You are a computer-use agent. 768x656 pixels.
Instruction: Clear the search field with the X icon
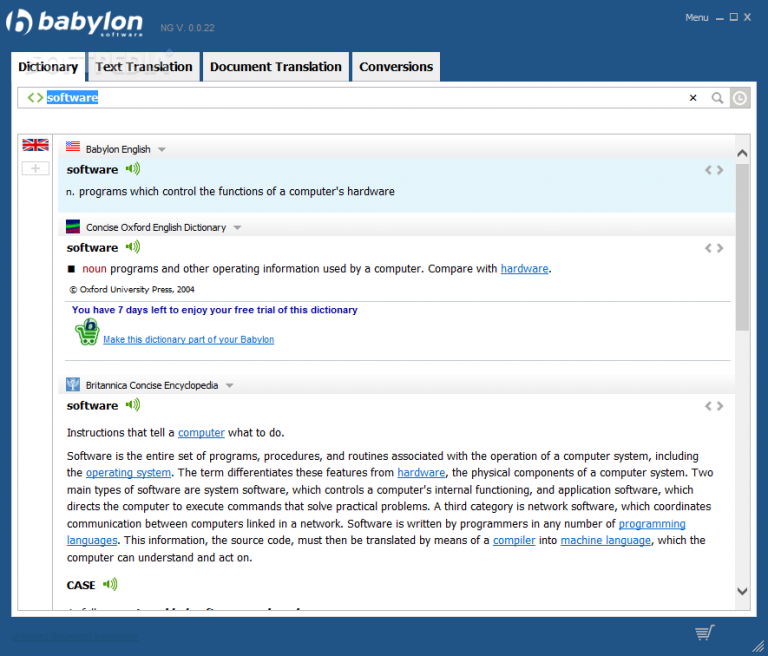click(693, 98)
